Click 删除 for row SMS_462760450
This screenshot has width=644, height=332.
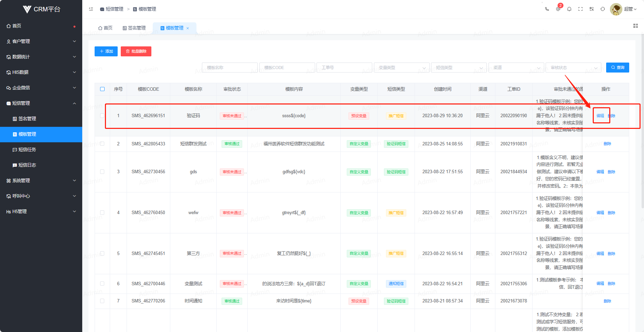point(611,213)
